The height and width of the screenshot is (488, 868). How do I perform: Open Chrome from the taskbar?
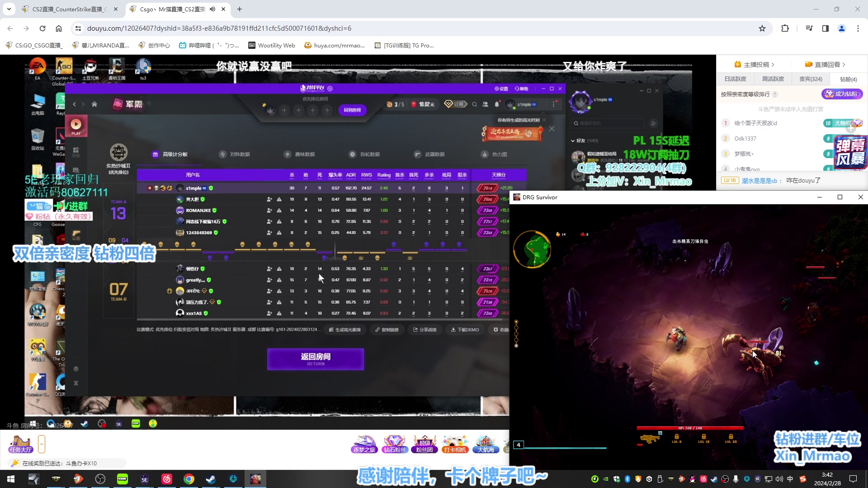pyautogui.click(x=189, y=479)
